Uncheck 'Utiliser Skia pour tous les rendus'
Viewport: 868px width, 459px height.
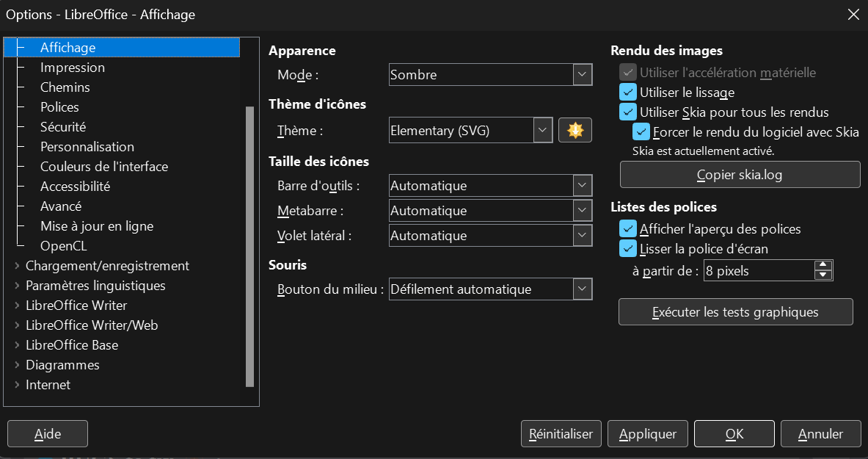point(628,112)
